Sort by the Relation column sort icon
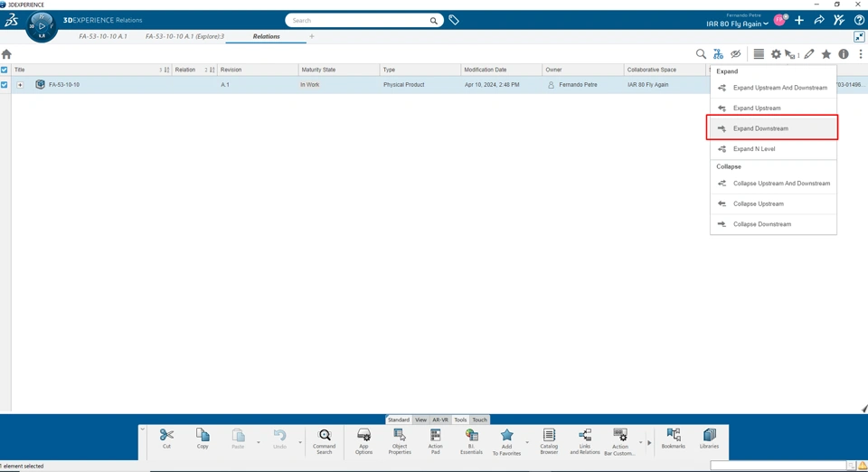 (212, 70)
